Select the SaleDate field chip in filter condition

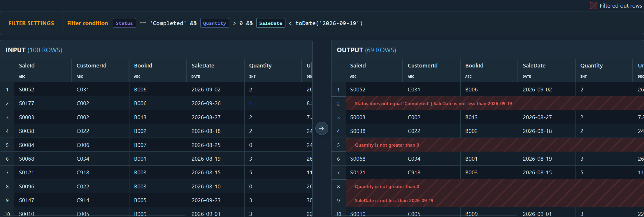tap(271, 23)
